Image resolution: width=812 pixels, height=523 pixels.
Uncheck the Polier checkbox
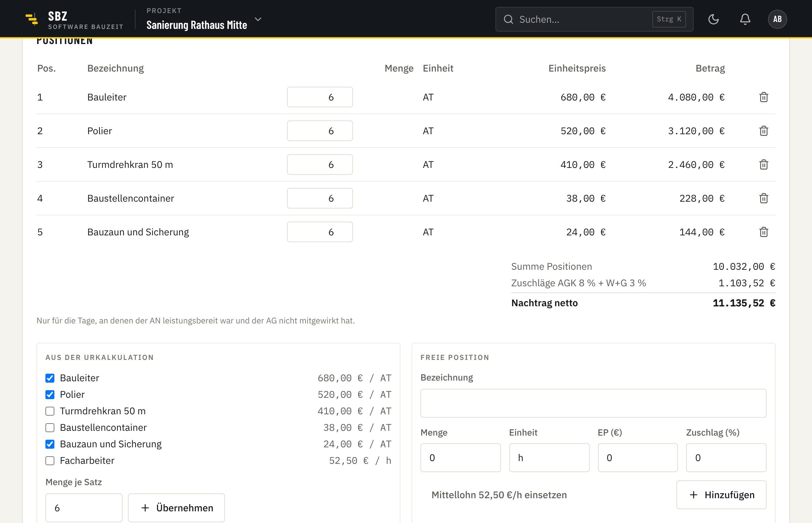pyautogui.click(x=50, y=395)
